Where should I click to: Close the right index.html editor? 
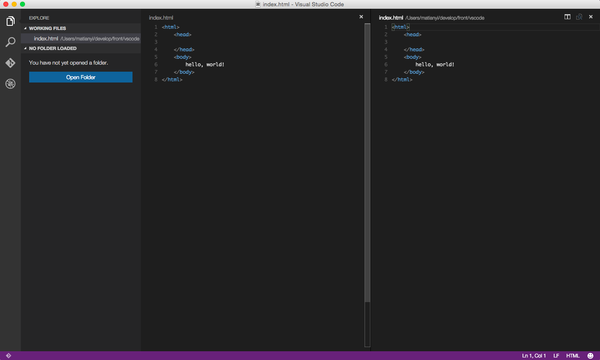coord(590,17)
